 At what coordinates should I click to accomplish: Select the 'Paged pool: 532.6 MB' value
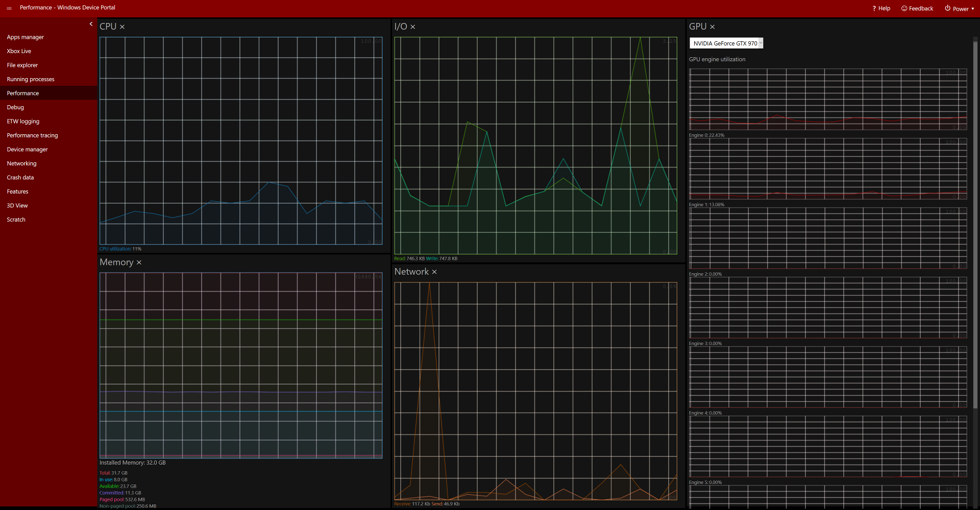coord(122,500)
